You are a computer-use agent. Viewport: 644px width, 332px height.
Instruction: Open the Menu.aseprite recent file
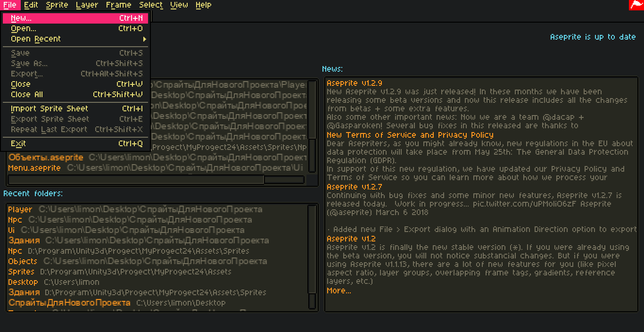point(34,168)
